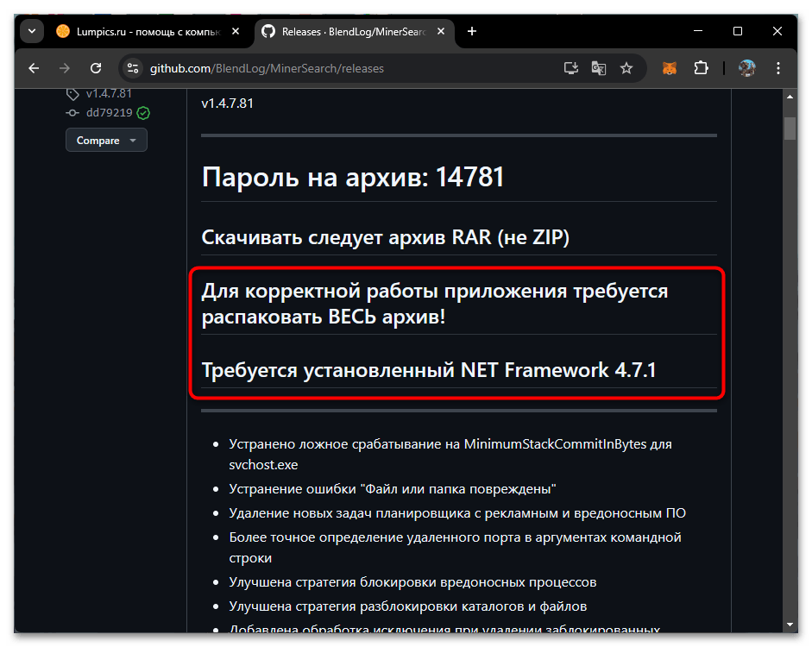Open commit dd79219 link
The height and width of the screenshot is (647, 812).
(110, 113)
